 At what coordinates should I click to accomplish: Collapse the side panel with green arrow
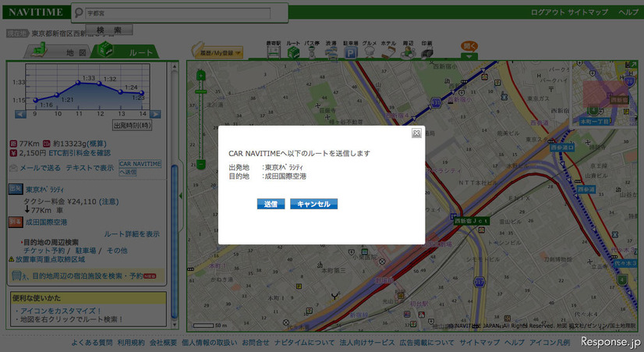point(181,196)
